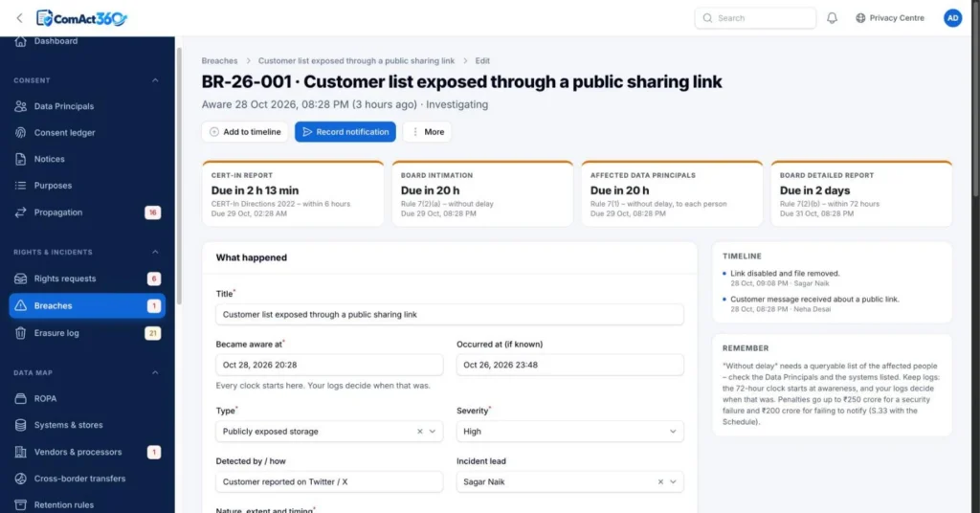Click the Purposes list icon
Viewport: 980px width, 513px height.
[21, 186]
